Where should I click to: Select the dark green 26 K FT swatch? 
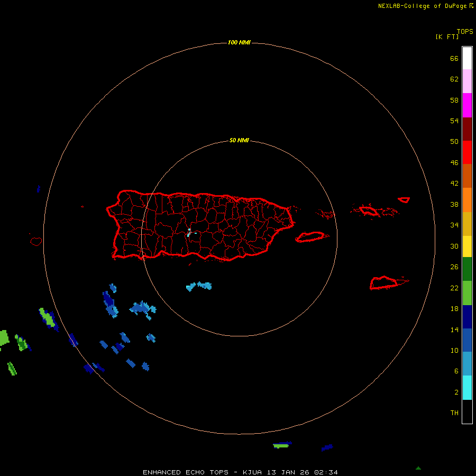click(467, 269)
